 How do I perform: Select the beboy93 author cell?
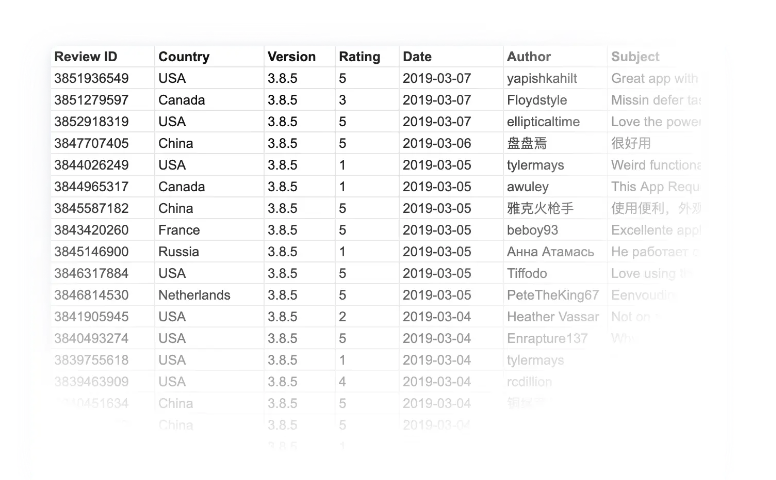pyautogui.click(x=533, y=230)
